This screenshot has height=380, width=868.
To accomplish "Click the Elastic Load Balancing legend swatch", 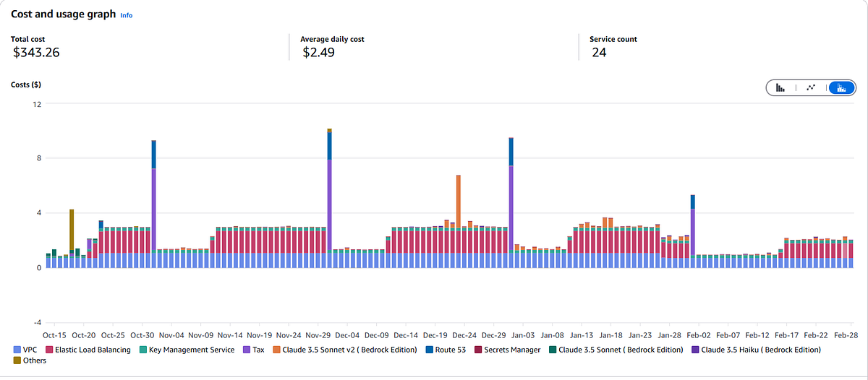I will [49, 350].
